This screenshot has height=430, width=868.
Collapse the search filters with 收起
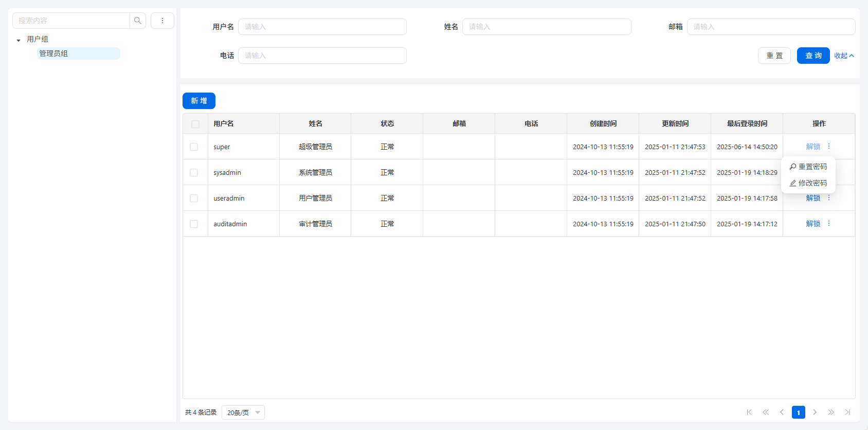tap(844, 56)
